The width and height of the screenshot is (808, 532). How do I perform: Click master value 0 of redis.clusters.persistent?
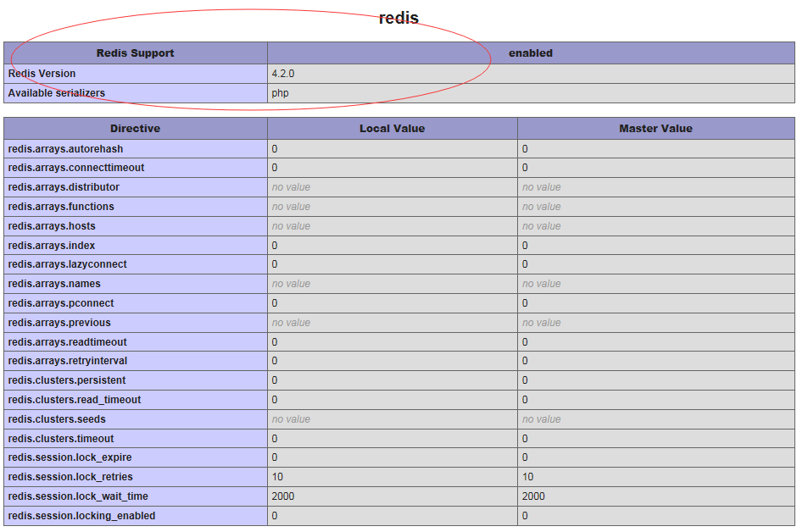(525, 380)
